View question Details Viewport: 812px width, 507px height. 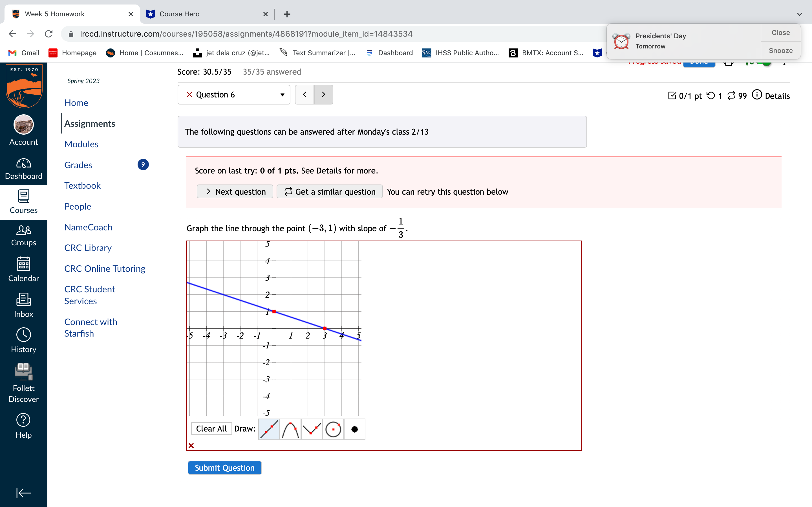(x=777, y=95)
